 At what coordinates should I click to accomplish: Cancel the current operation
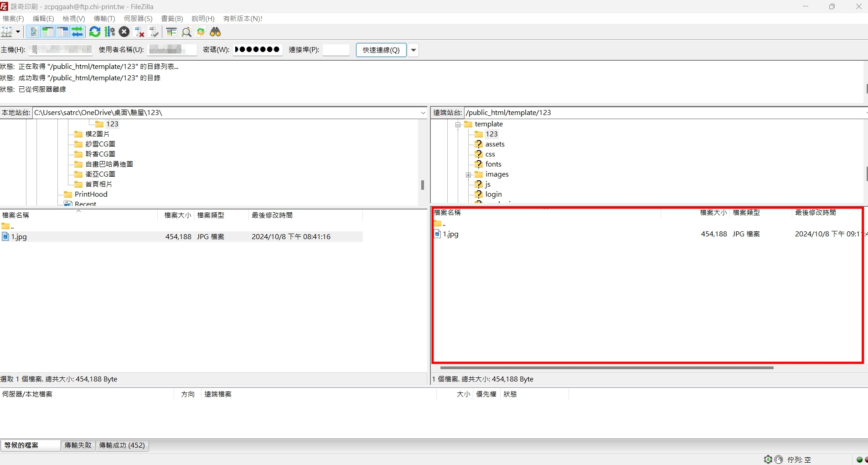coord(124,32)
